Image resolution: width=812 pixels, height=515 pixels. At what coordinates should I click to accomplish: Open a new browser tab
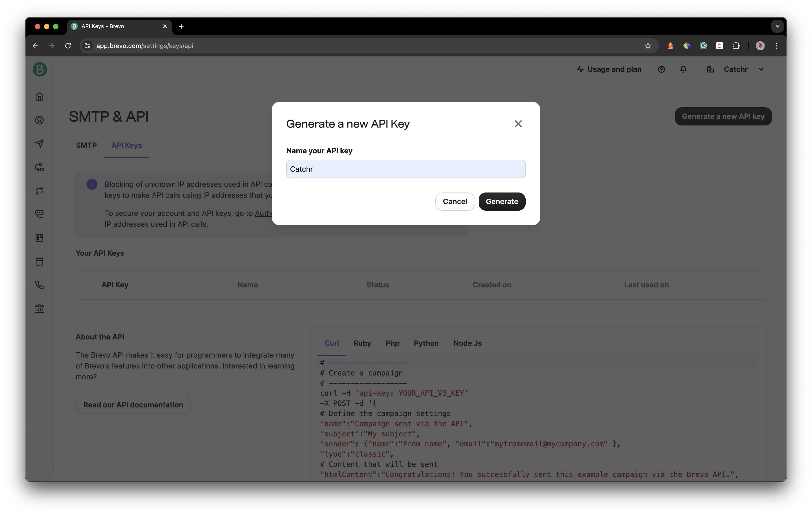coord(181,26)
